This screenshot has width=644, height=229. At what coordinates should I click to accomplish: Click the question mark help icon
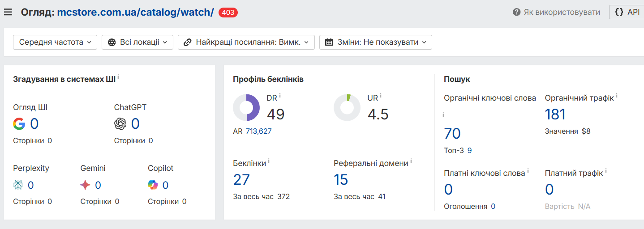pos(516,12)
